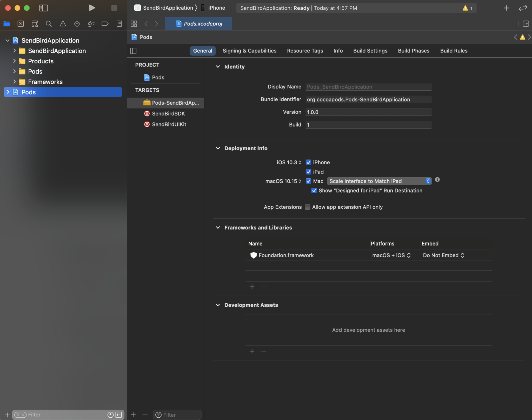Collapse the Identity section
Viewport: 532px width, 420px height.
(x=218, y=67)
